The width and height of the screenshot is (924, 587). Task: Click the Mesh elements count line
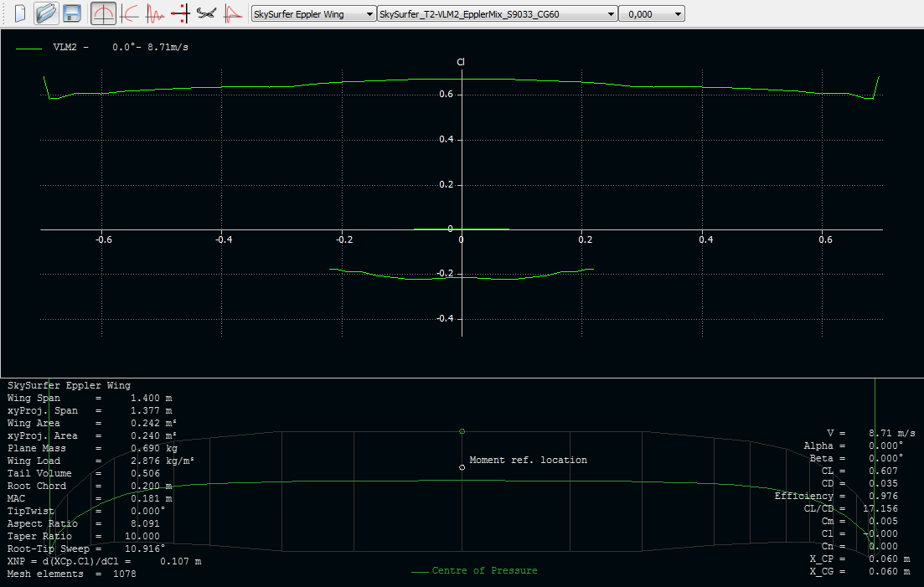[72, 574]
